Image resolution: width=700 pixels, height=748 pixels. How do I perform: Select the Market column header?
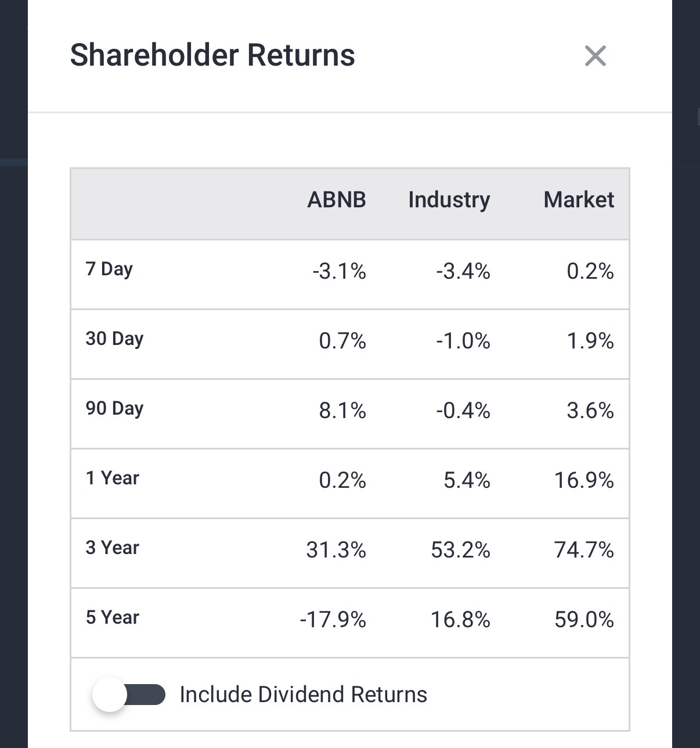click(x=578, y=200)
